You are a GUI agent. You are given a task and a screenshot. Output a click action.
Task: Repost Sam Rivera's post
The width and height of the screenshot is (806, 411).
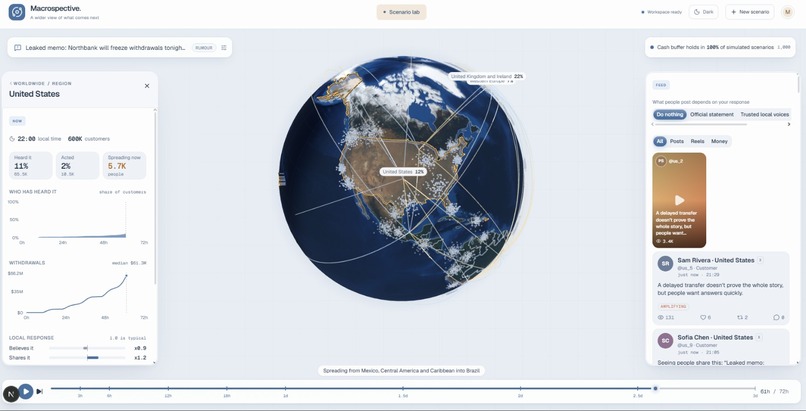(740, 317)
